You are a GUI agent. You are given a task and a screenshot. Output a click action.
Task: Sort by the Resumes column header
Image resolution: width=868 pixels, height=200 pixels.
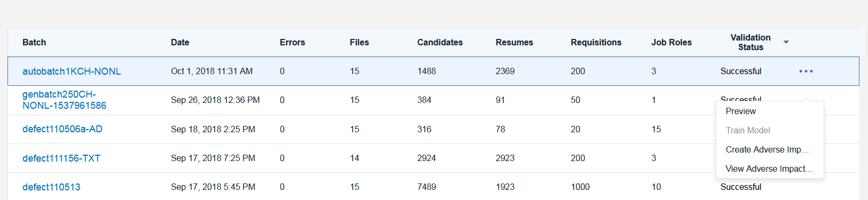click(514, 42)
